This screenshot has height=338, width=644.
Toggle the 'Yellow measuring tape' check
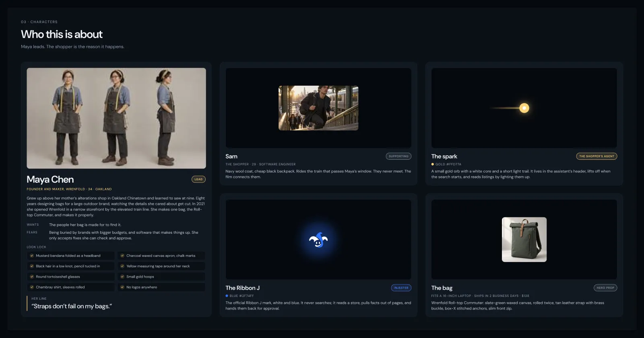122,266
